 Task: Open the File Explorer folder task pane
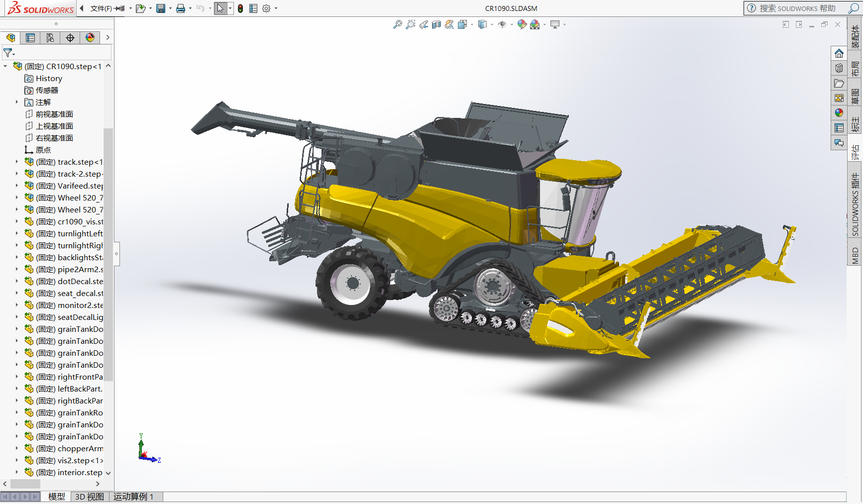839,83
